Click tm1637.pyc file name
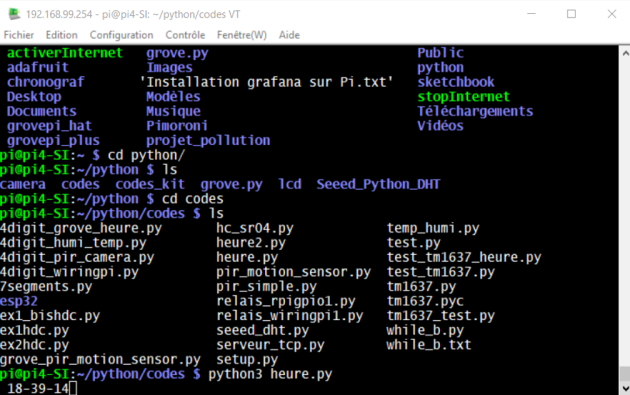Screen dimensions: 630x395 tap(425, 301)
